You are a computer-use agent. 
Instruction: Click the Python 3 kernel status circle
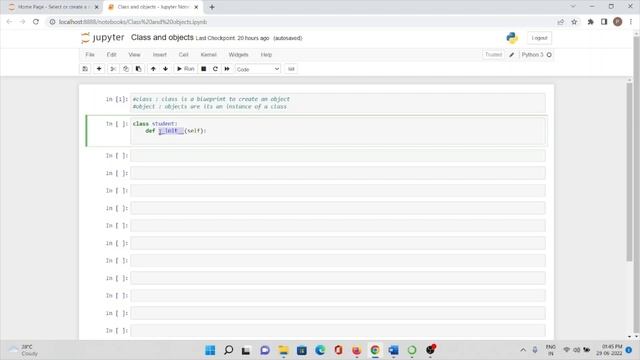point(549,55)
